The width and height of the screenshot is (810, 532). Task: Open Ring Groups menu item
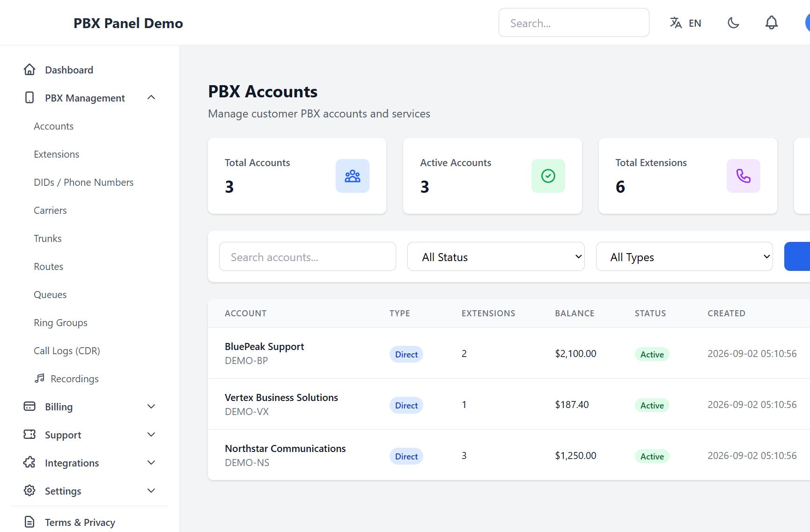[x=61, y=323]
